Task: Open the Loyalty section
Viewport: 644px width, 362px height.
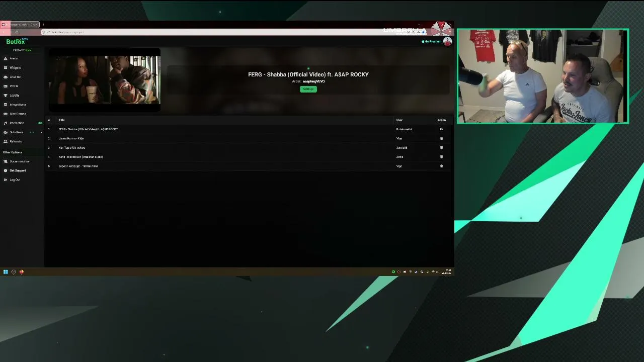Action: tap(15, 96)
